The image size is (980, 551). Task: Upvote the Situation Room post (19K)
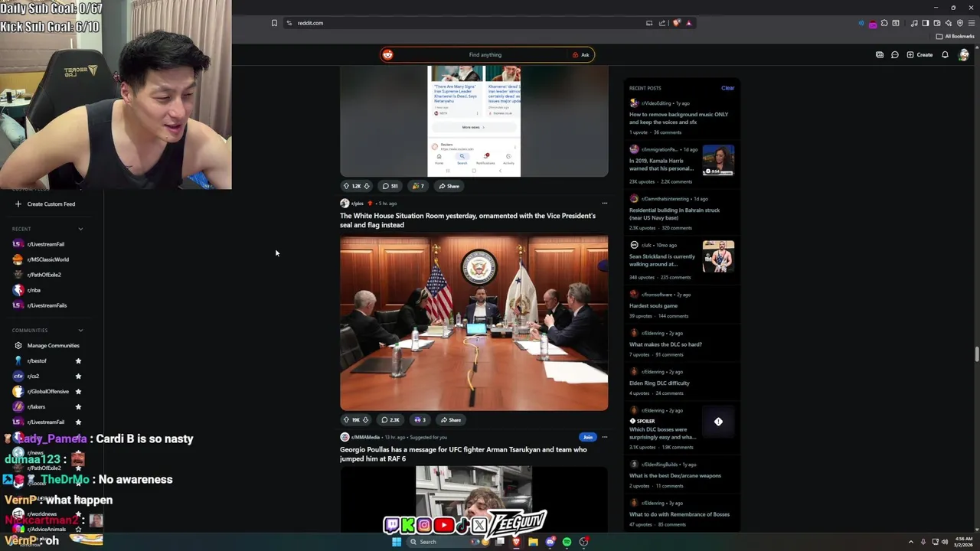[x=346, y=420]
